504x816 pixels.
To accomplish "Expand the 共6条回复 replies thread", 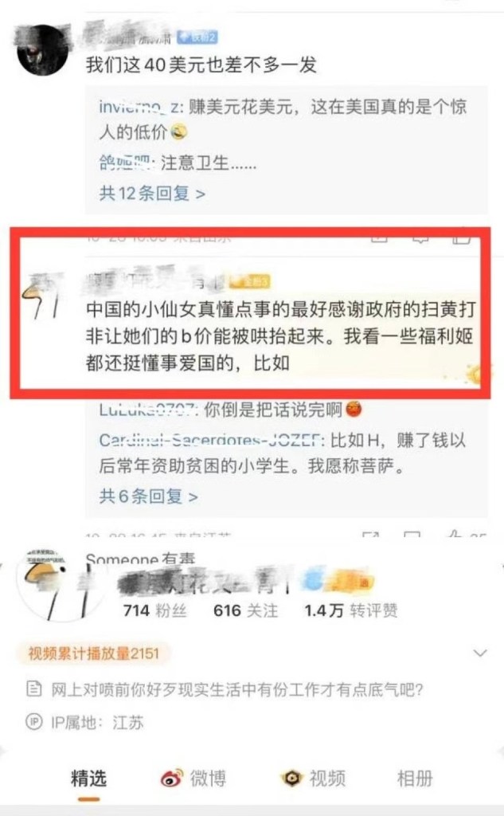I will (148, 496).
